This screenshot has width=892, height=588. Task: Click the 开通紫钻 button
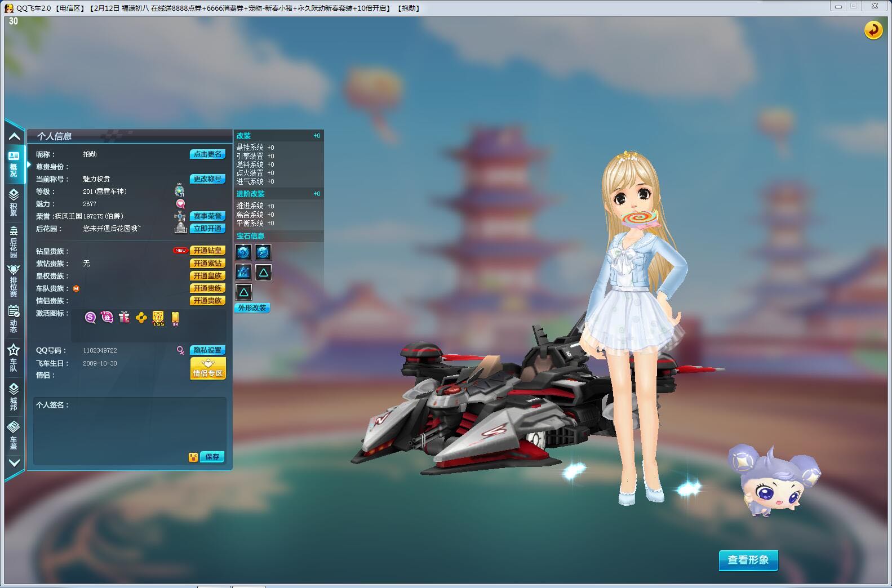point(207,263)
